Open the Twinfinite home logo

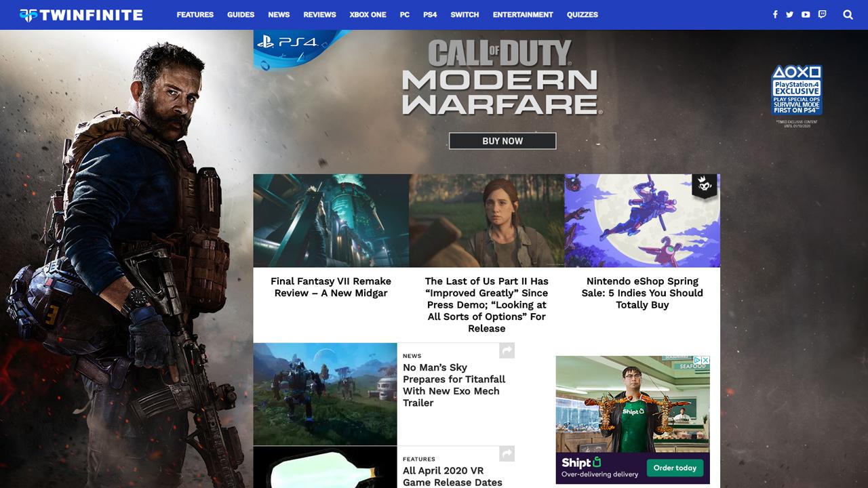[81, 15]
